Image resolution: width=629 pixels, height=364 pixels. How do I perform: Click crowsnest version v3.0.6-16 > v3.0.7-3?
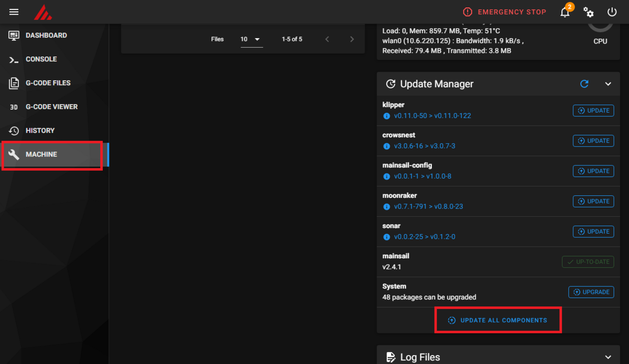click(425, 146)
